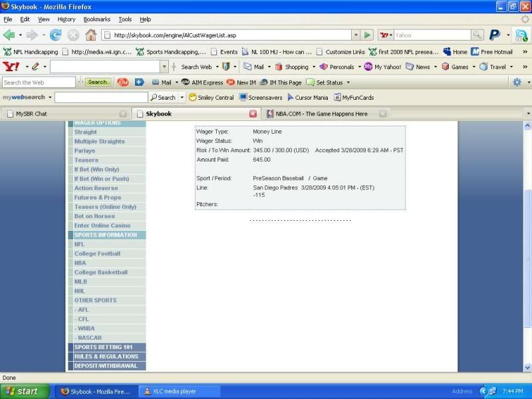Open Travel on the Yahoo toolbar

point(493,67)
